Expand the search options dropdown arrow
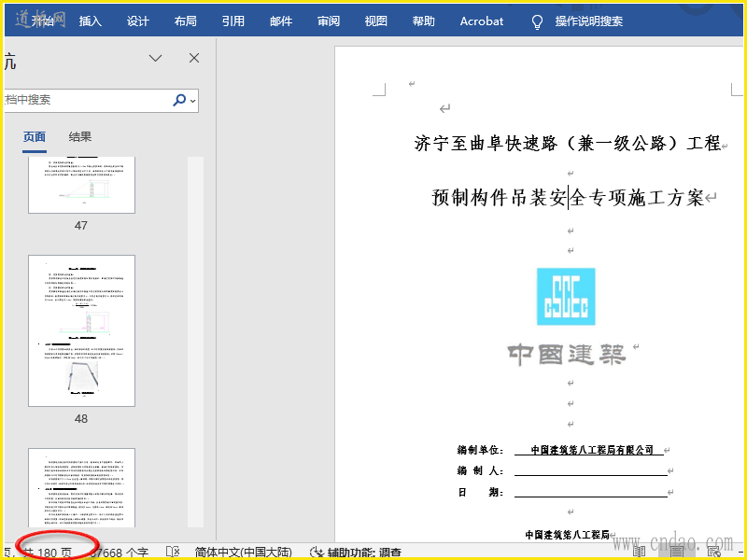 [193, 101]
